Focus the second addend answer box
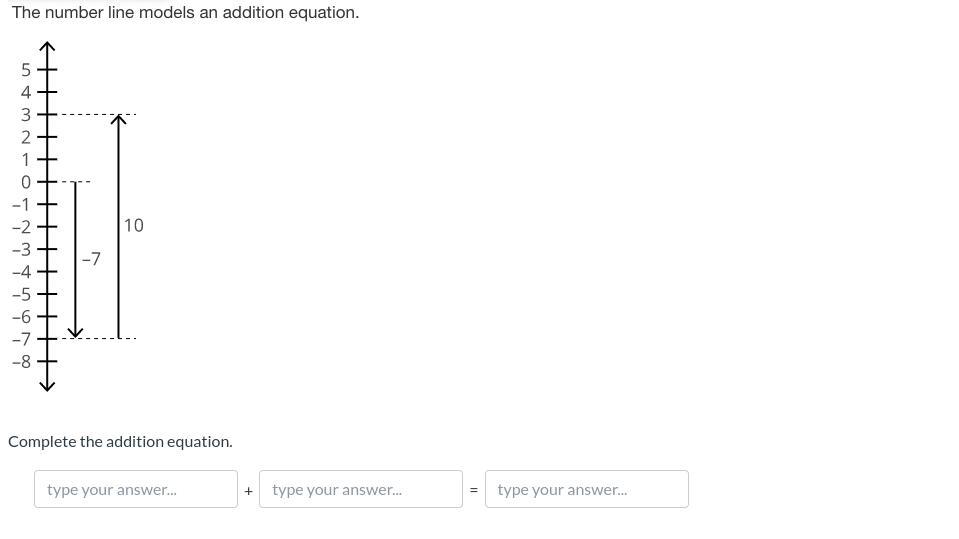Image resolution: width=959 pixels, height=539 pixels. [x=360, y=489]
